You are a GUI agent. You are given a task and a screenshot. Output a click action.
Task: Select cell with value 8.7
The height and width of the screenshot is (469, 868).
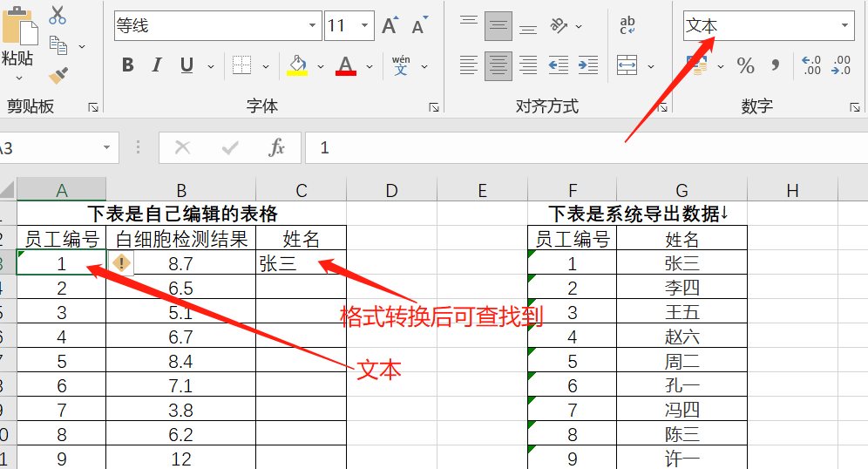point(181,262)
